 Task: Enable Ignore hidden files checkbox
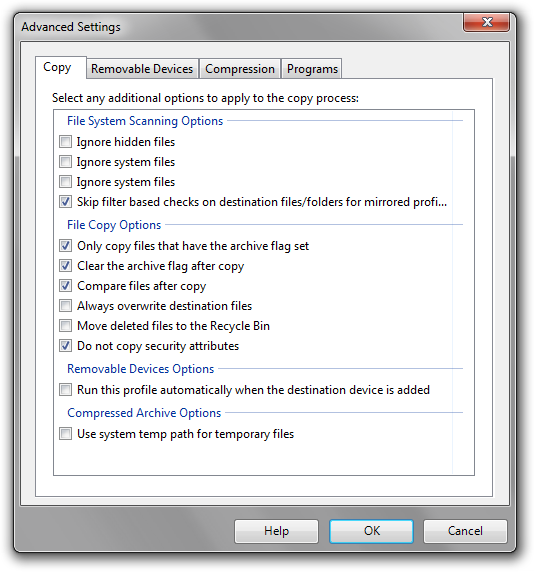pyautogui.click(x=66, y=142)
